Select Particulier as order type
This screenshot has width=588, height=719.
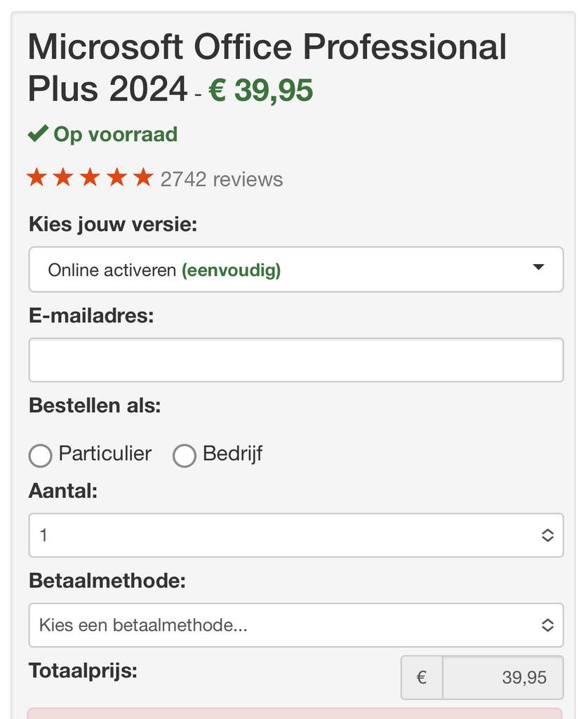(40, 456)
